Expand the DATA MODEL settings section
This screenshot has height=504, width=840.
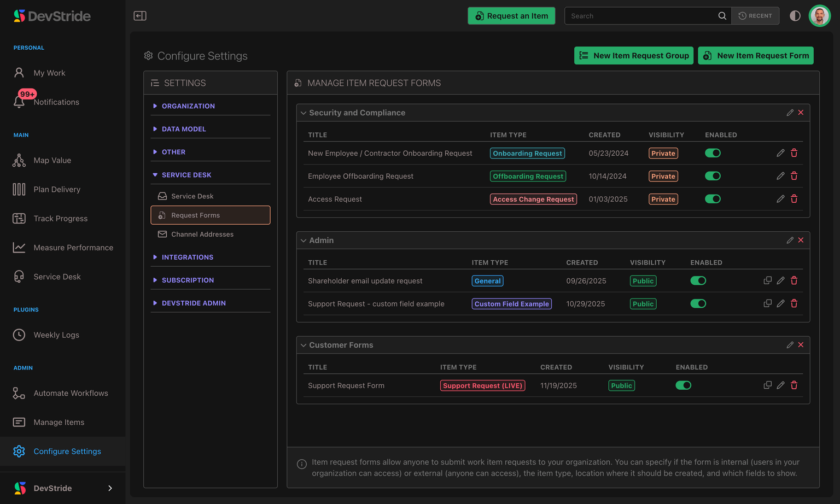(x=211, y=129)
